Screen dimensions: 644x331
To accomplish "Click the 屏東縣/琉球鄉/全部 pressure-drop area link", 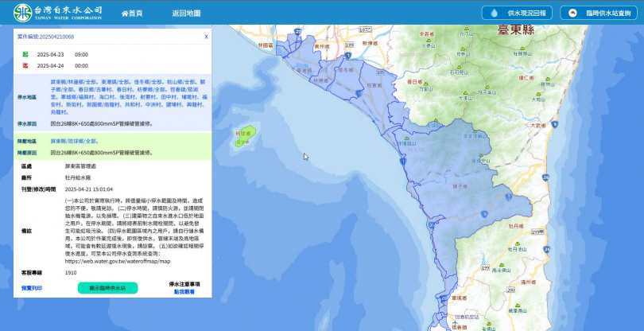I will pos(75,142).
